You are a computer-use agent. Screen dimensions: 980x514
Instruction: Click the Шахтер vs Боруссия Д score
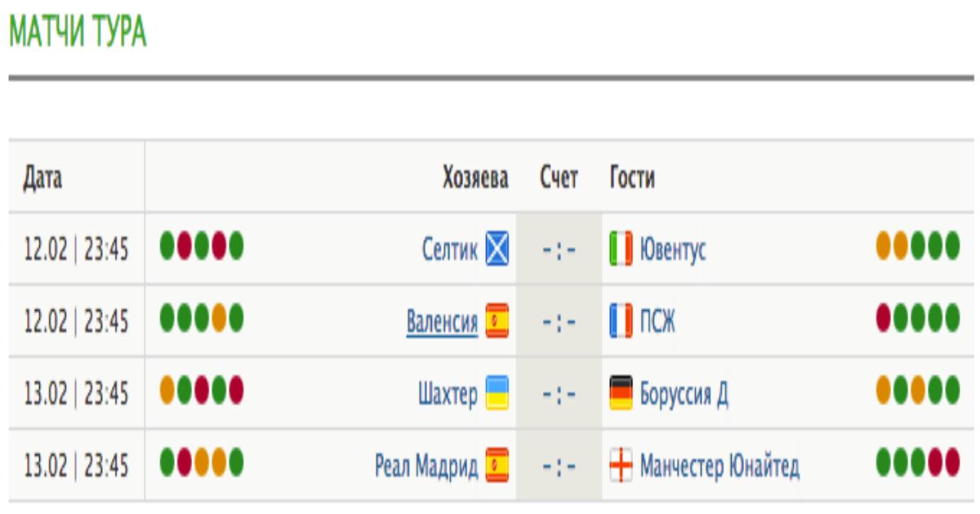click(559, 393)
